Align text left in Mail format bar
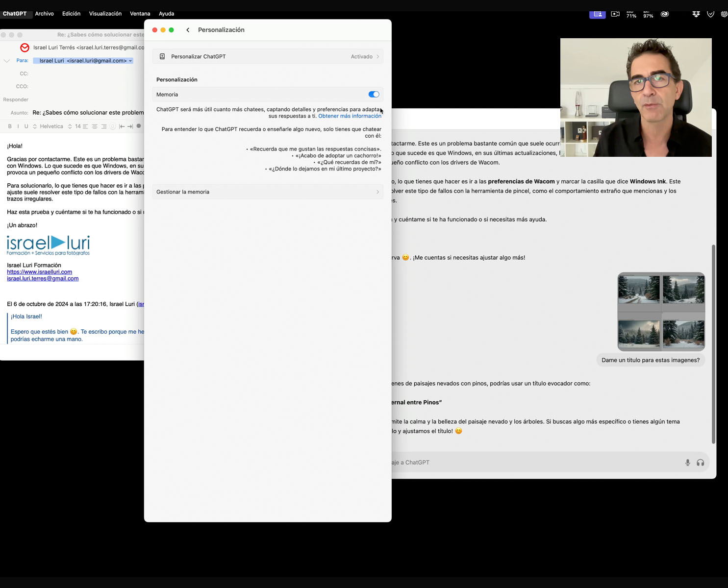This screenshot has height=588, width=728. (85, 126)
